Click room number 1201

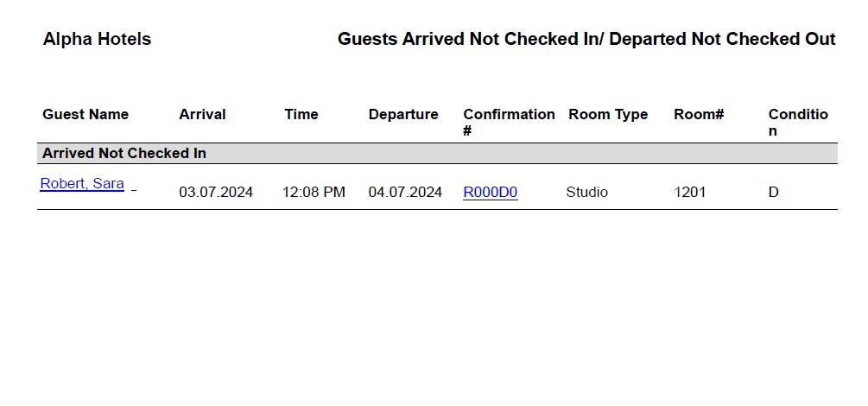point(689,193)
